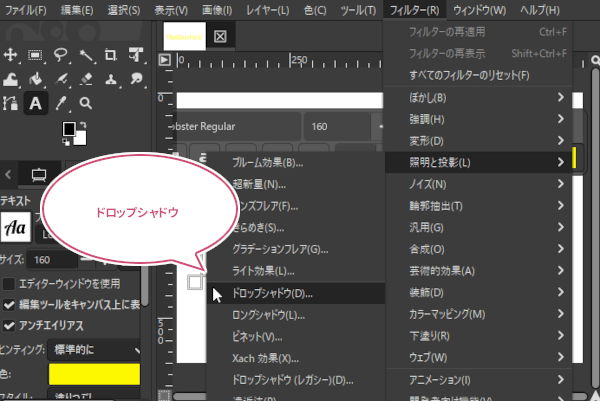Expand the 輪郭抽出(T) submenu
Image resolution: width=600 pixels, height=401 pixels.
[x=478, y=206]
